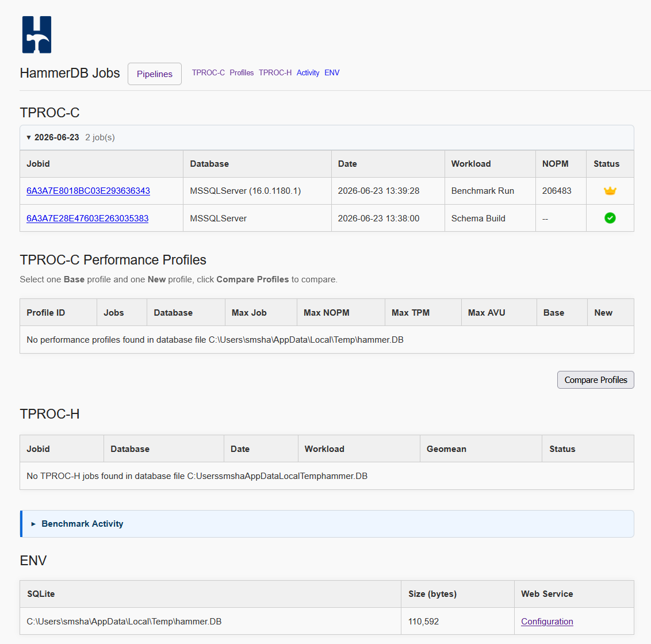Select the NOPM value 206483
Viewport: 651px width, 644px height.
(556, 191)
